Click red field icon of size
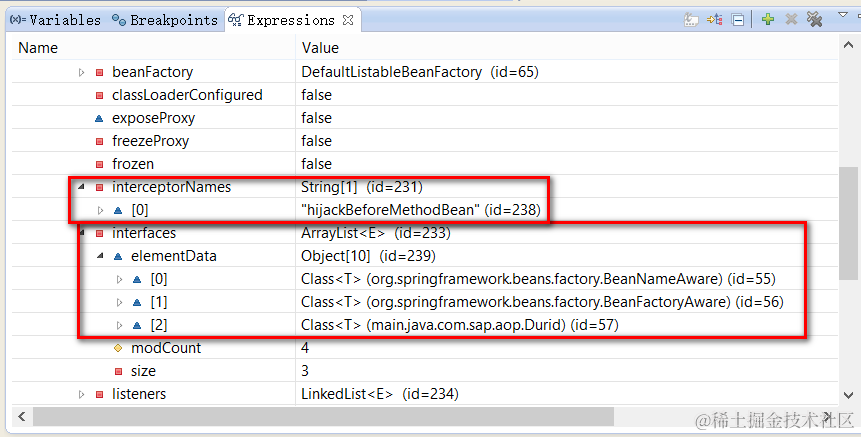Screen dimensions: 861x437 pyautogui.click(x=118, y=371)
